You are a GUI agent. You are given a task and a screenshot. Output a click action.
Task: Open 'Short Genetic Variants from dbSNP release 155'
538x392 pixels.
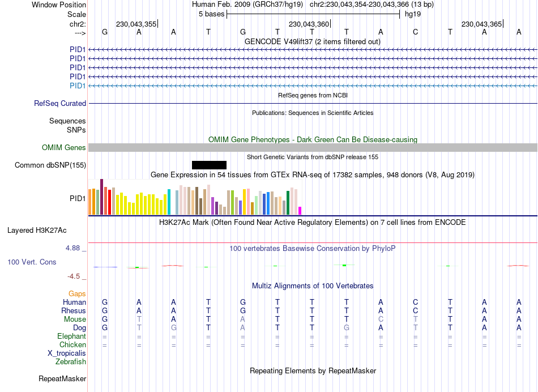[313, 157]
